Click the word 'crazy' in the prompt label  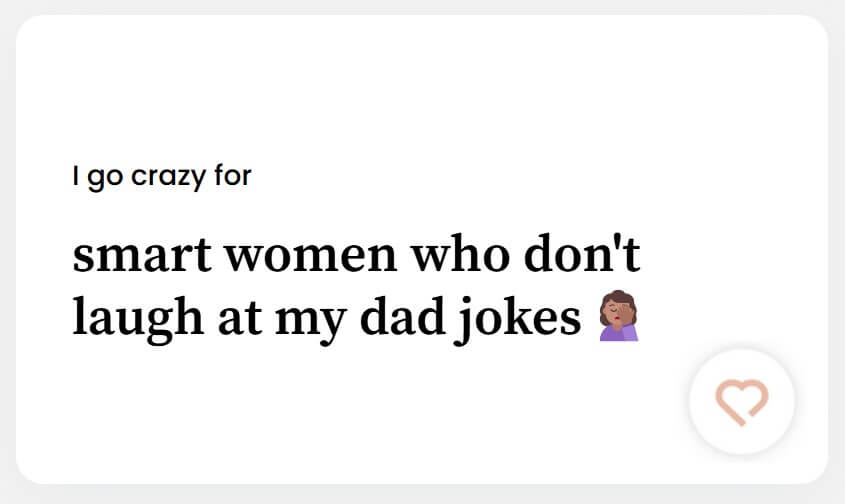click(169, 177)
